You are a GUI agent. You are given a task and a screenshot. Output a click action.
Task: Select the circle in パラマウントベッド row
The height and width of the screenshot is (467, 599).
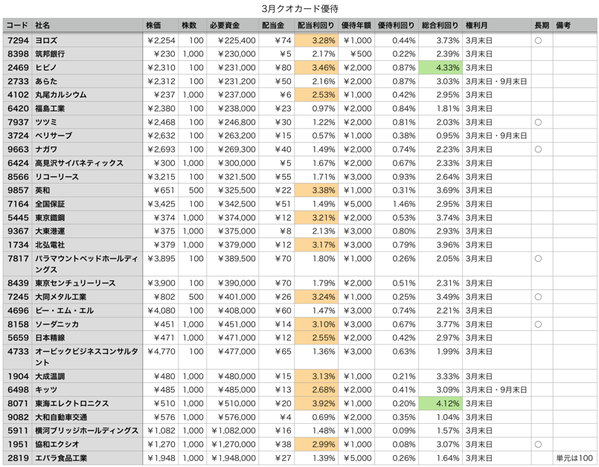(x=538, y=259)
